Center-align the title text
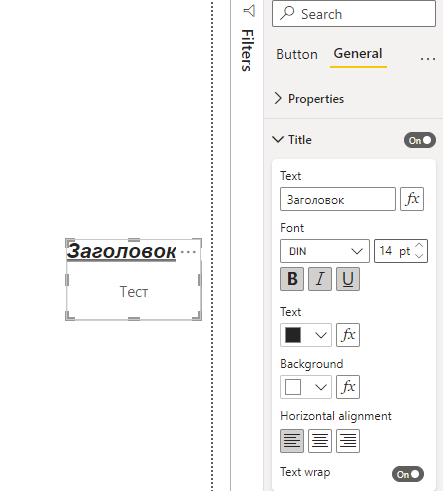Viewport: 443px width, 491px height. tap(320, 441)
